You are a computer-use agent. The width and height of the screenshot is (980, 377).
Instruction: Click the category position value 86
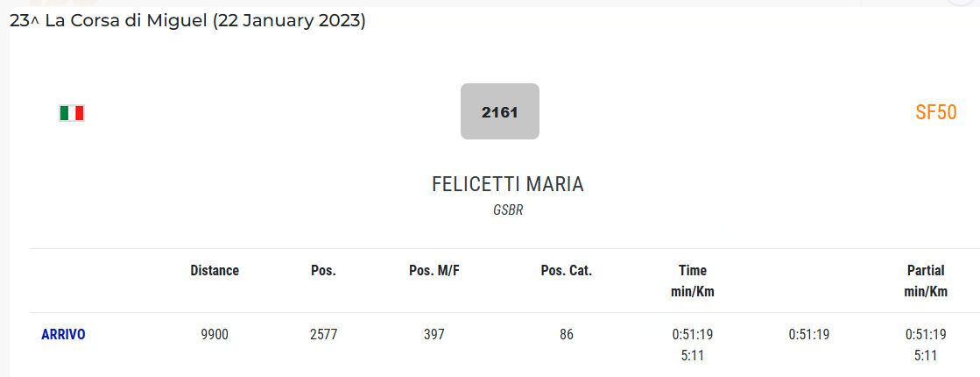[x=567, y=334]
